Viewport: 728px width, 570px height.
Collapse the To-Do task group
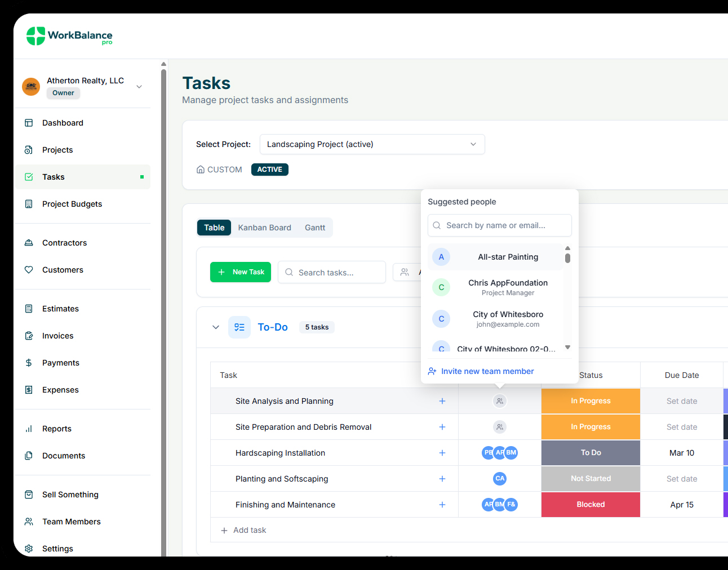tap(216, 327)
